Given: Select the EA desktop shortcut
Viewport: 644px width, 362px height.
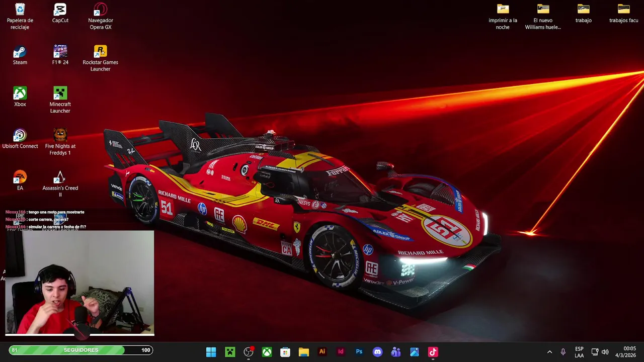Looking at the screenshot, I should (x=20, y=181).
